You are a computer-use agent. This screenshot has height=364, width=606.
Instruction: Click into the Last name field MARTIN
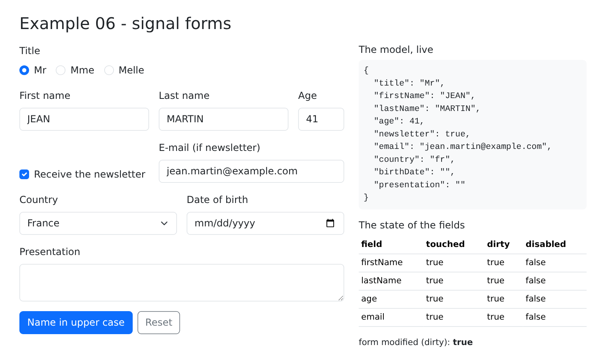pyautogui.click(x=223, y=119)
